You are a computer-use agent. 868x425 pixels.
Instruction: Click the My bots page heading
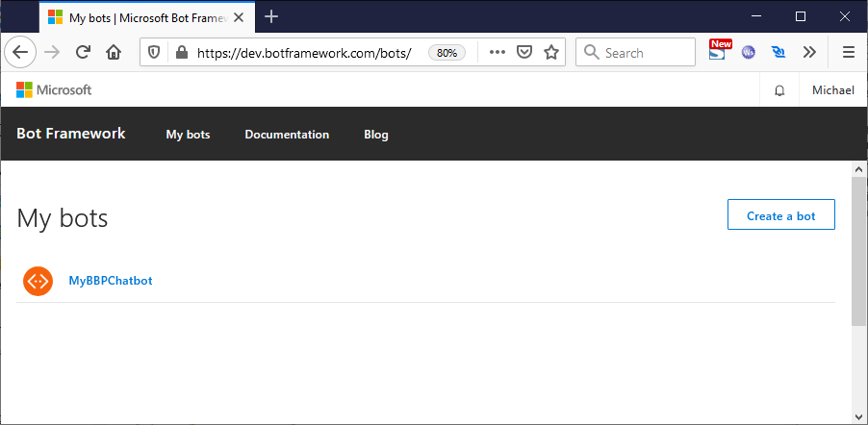[63, 218]
